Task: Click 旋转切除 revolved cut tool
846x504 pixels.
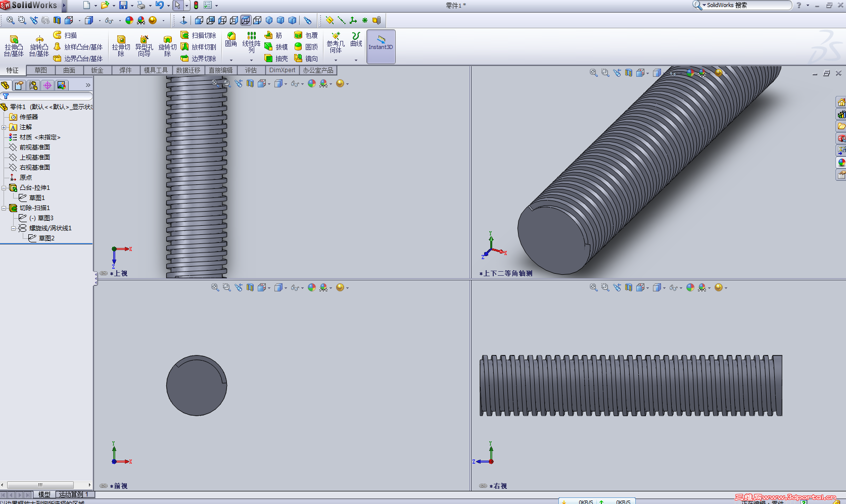Action: click(x=167, y=46)
